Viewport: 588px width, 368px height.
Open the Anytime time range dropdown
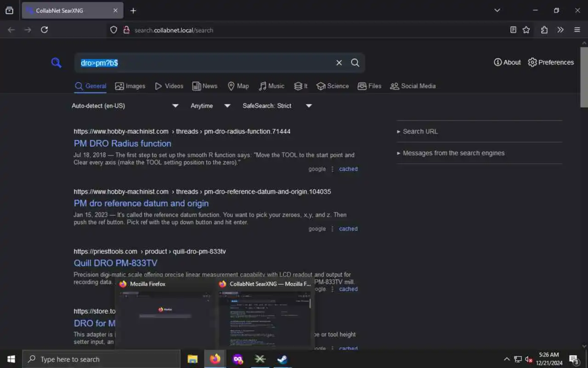211,106
